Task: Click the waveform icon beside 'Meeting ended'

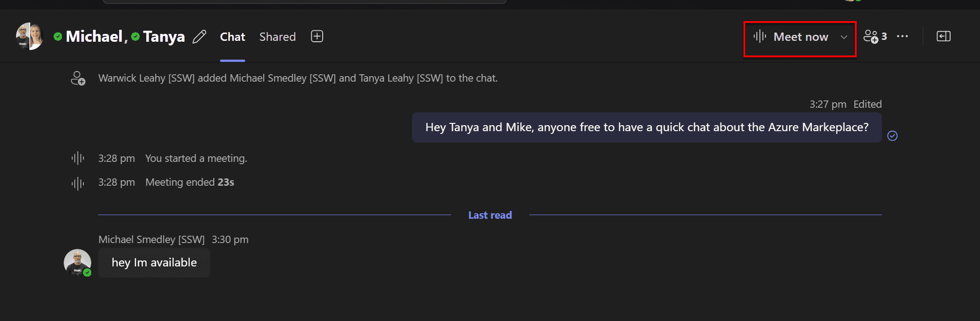Action: pyautogui.click(x=78, y=183)
